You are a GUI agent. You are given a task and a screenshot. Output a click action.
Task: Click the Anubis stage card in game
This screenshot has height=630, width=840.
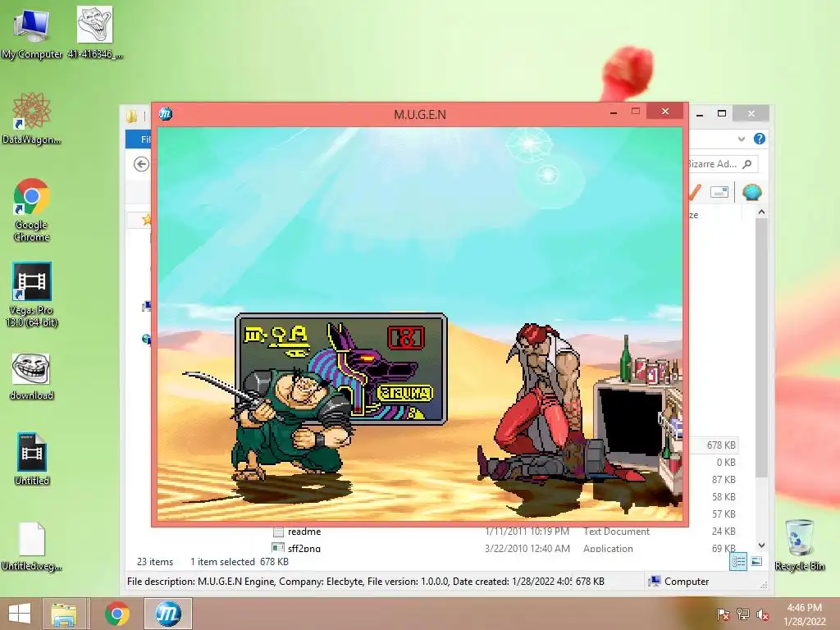(x=340, y=368)
